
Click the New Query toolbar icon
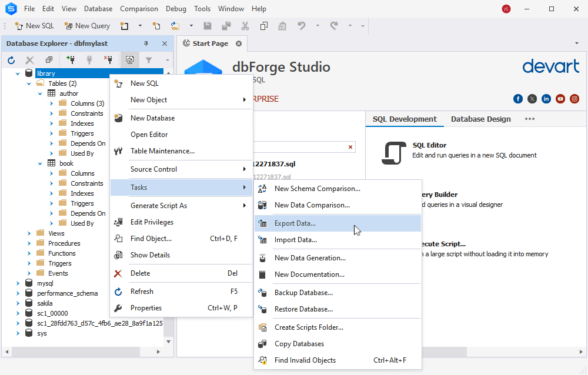86,25
